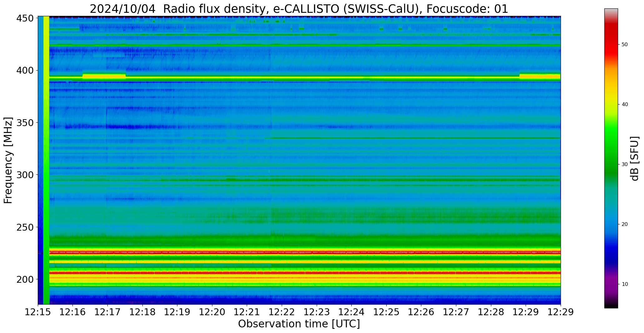Click the 12:28 time tick label
This screenshot has height=333, width=644.
click(491, 312)
